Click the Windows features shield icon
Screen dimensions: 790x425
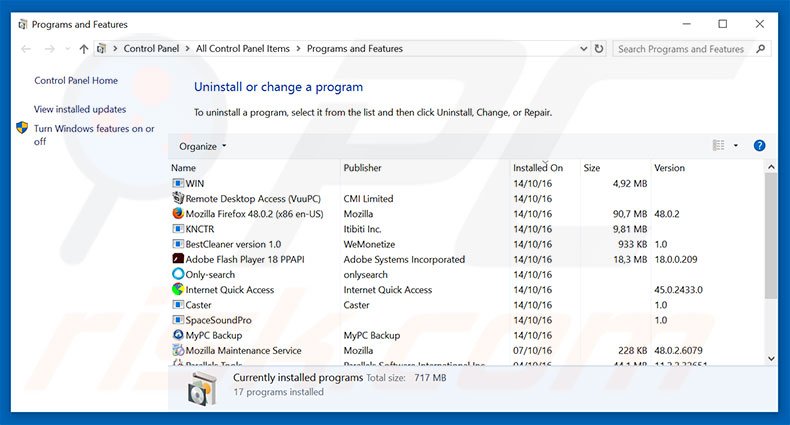pos(22,128)
